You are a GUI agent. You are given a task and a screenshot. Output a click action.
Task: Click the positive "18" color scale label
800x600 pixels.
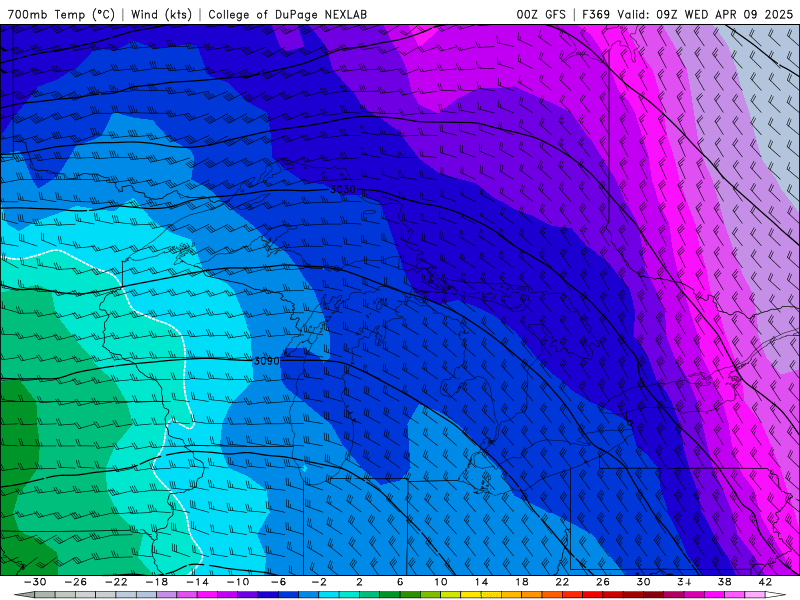click(521, 582)
